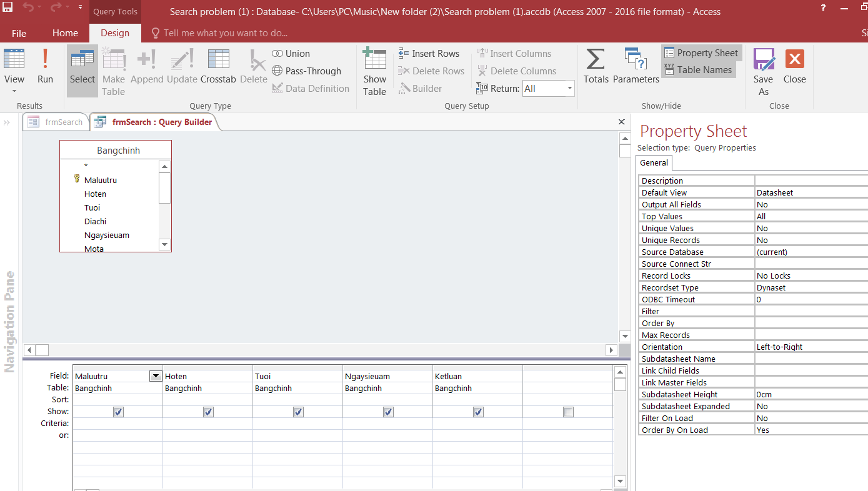Screen dimensions: 868x491
Task: Click the Unique Values property value
Action: pos(811,228)
